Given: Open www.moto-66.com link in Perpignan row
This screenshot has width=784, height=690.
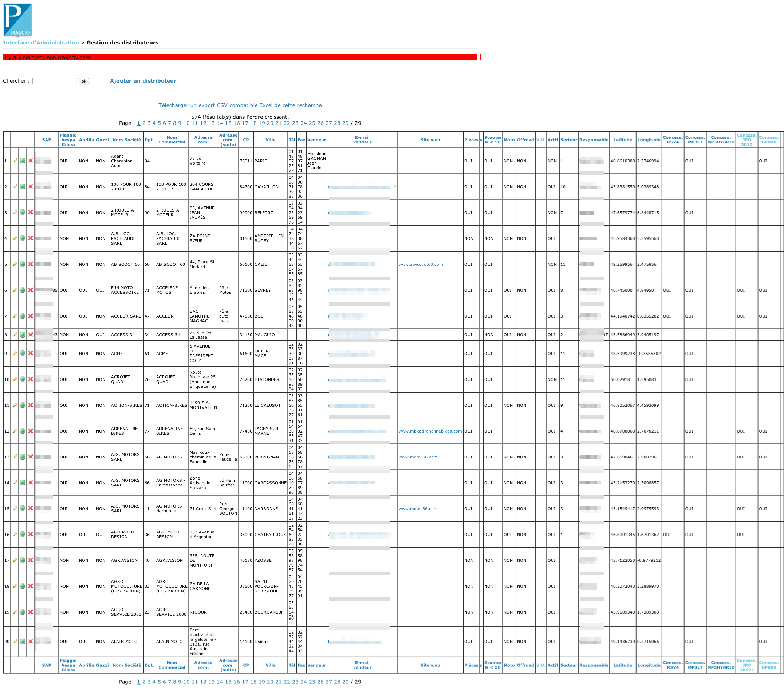Looking at the screenshot, I should point(418,457).
